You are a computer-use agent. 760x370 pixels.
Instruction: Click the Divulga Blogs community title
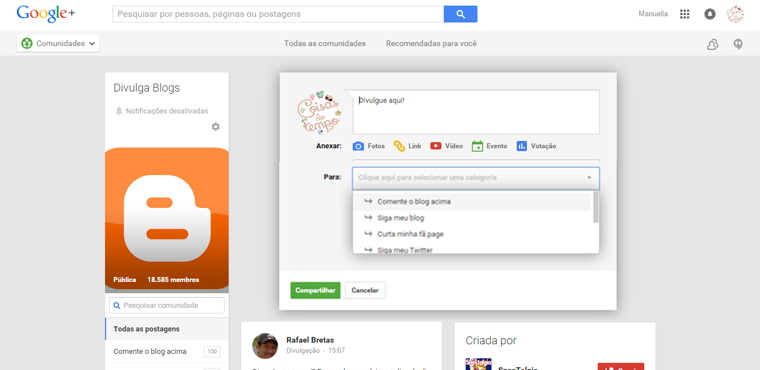click(x=146, y=88)
